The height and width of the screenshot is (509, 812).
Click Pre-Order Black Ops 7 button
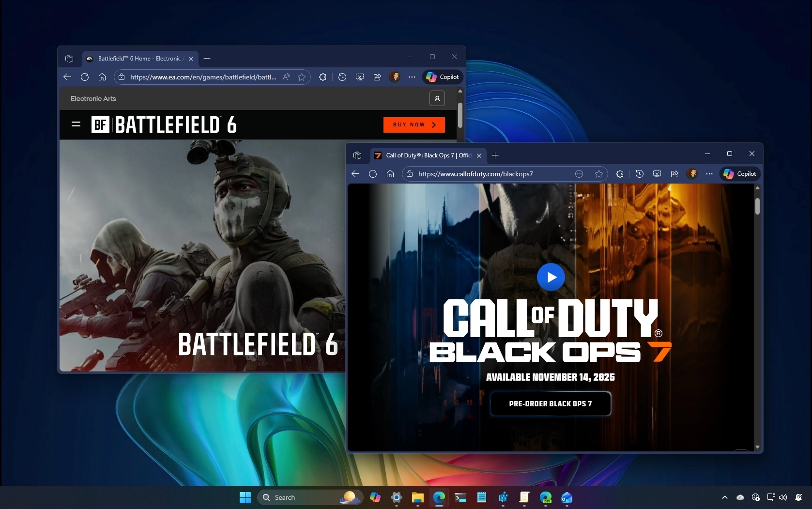point(551,403)
